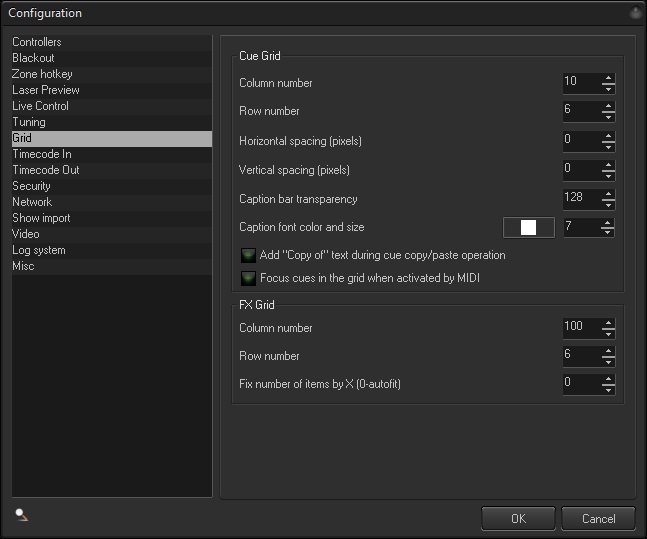Open the Laser Preview settings category

coord(46,90)
